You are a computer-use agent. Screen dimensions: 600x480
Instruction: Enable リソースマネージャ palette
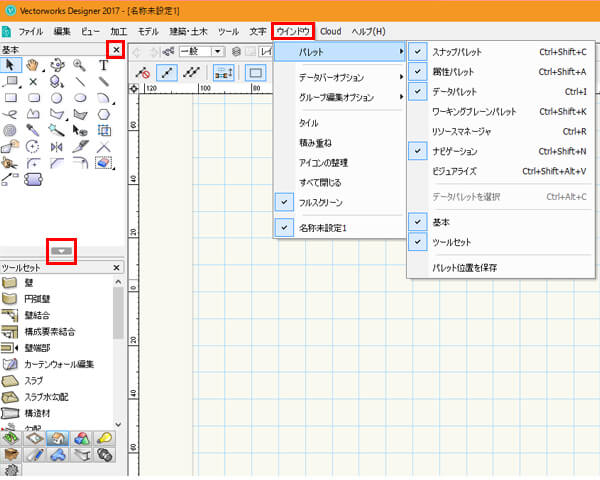pos(501,132)
